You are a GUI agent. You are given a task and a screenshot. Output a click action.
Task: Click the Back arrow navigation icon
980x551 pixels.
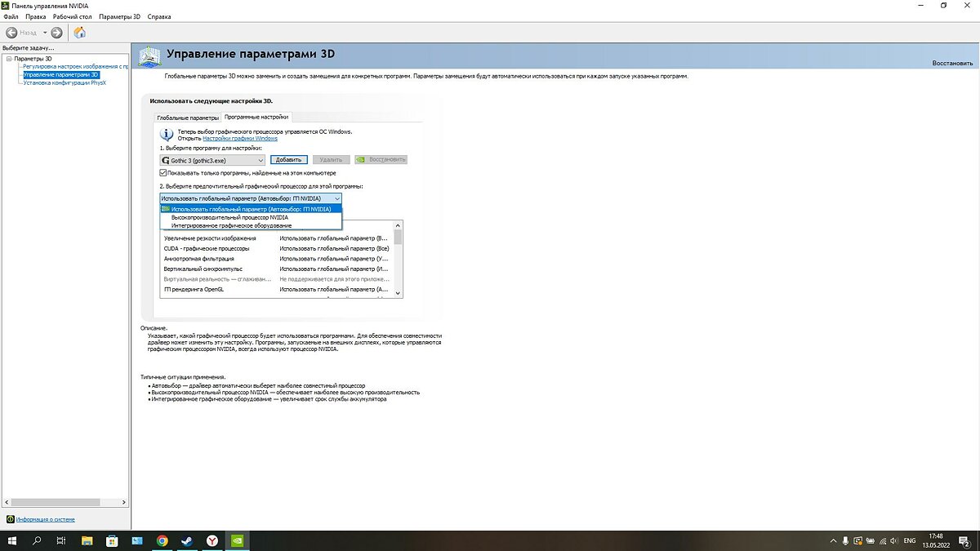point(12,33)
